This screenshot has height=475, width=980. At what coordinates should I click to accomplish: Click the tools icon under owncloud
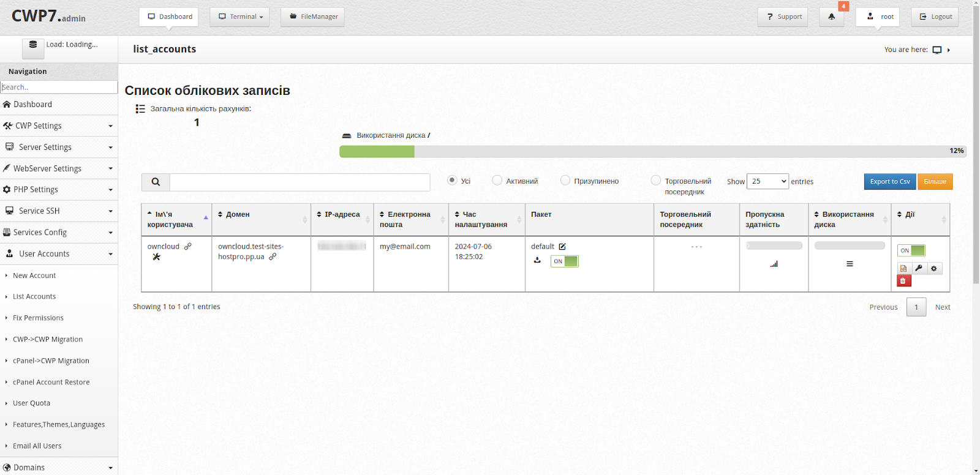(156, 257)
